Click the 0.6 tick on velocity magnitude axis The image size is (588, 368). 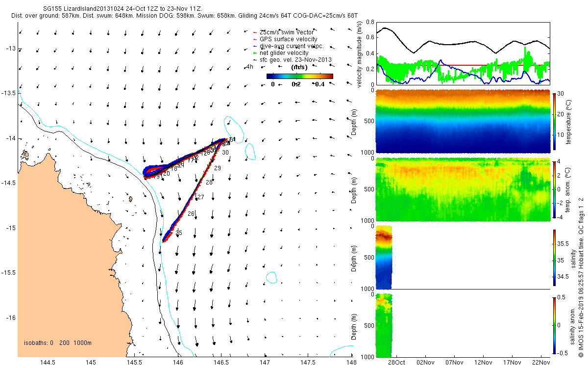369,38
